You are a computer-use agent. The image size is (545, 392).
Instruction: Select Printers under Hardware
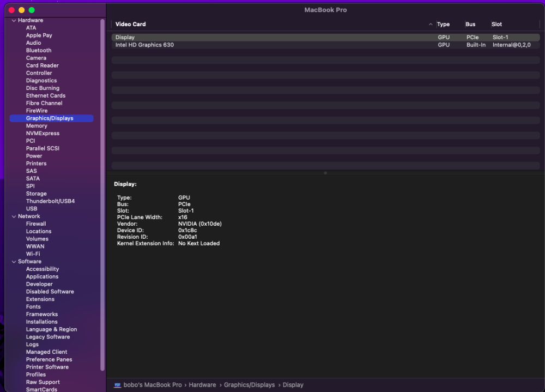[x=36, y=164]
